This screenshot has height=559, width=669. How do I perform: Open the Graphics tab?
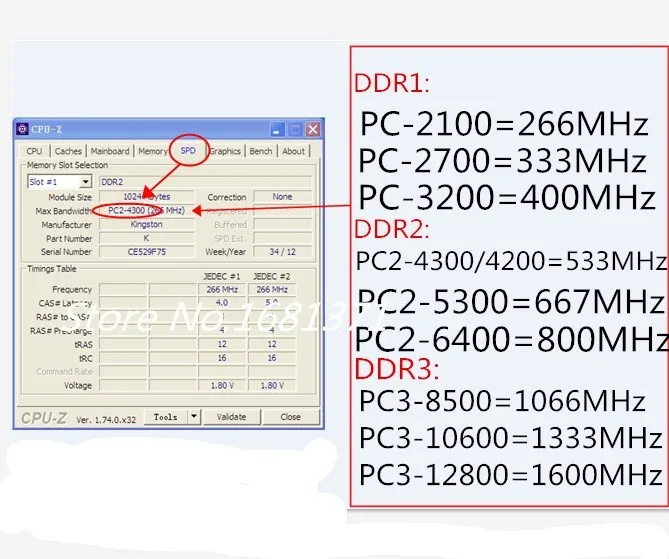pyautogui.click(x=225, y=151)
